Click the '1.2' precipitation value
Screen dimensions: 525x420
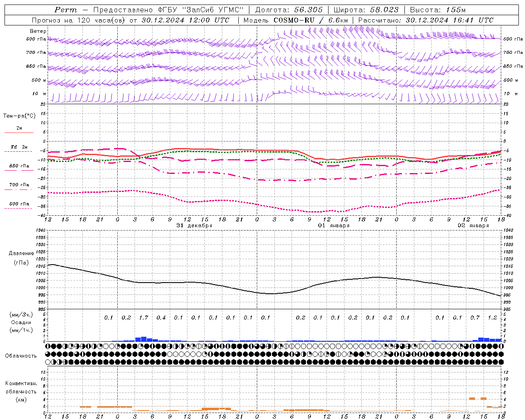492,317
